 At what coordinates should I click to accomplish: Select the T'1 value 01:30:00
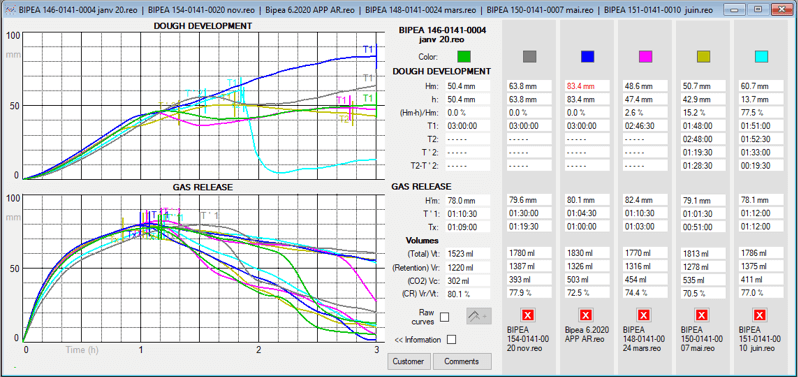click(529, 213)
